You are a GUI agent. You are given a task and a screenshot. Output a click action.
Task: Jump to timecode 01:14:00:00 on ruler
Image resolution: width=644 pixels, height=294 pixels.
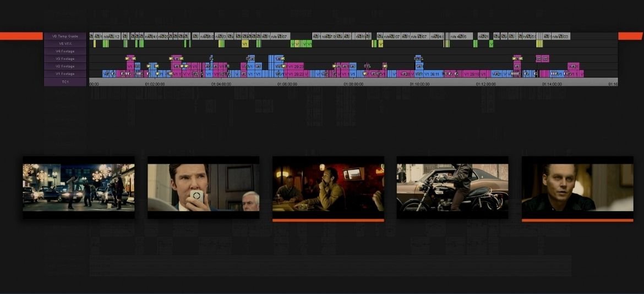click(552, 84)
